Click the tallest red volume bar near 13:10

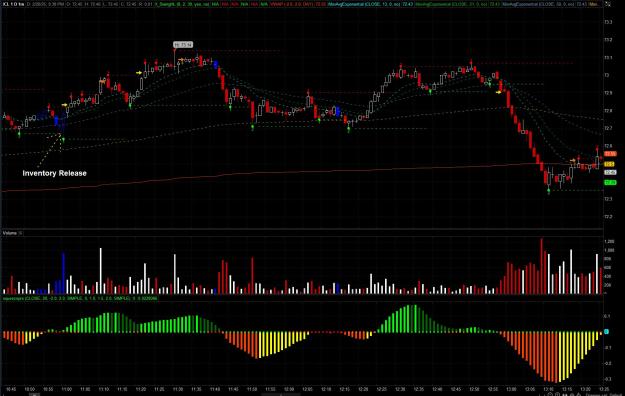tap(541, 266)
